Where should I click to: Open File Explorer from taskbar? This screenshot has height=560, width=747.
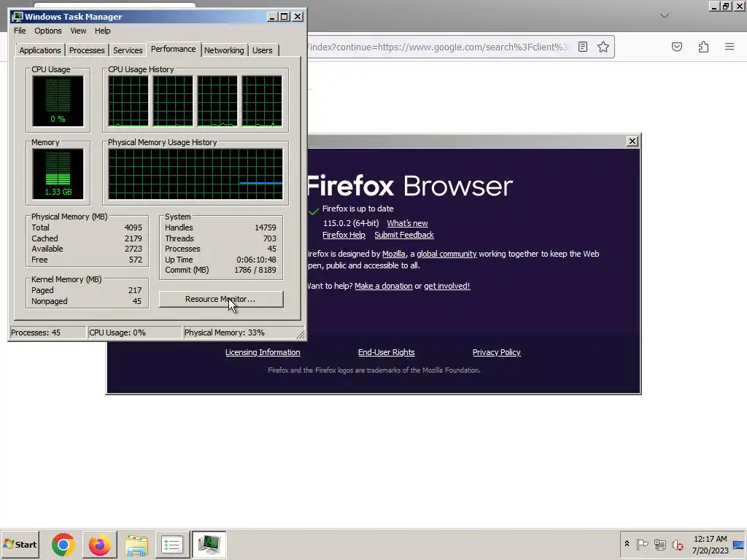coord(136,544)
